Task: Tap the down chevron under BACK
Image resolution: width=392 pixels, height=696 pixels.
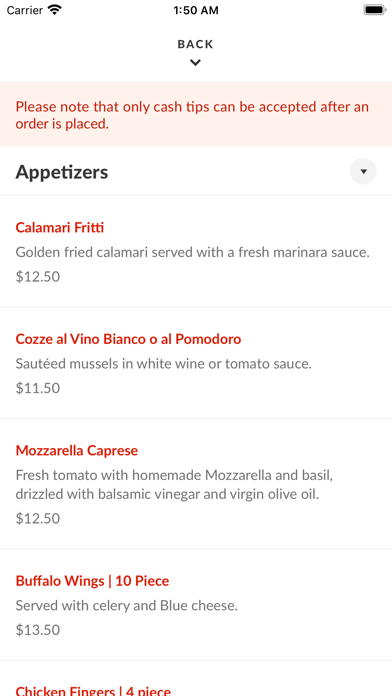Action: coord(195,63)
